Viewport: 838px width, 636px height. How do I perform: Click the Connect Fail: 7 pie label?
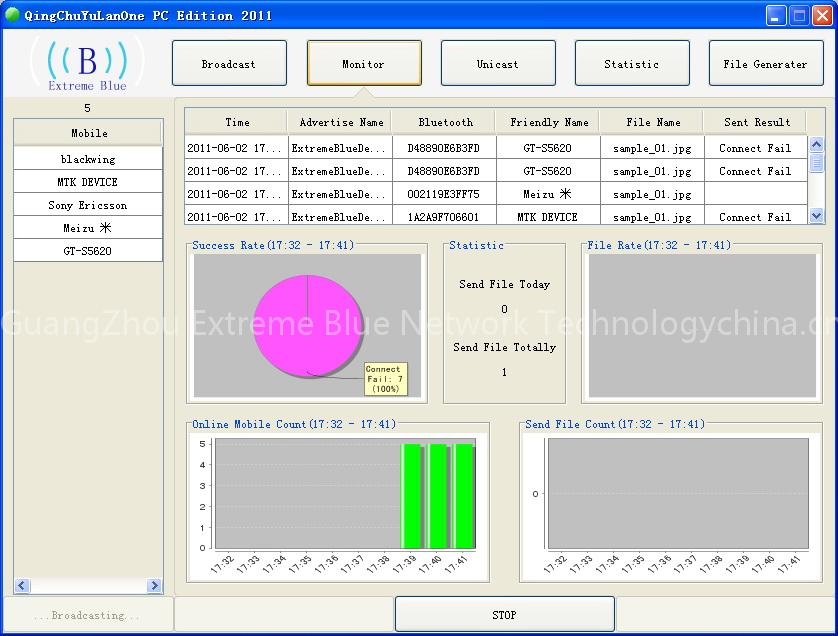385,379
